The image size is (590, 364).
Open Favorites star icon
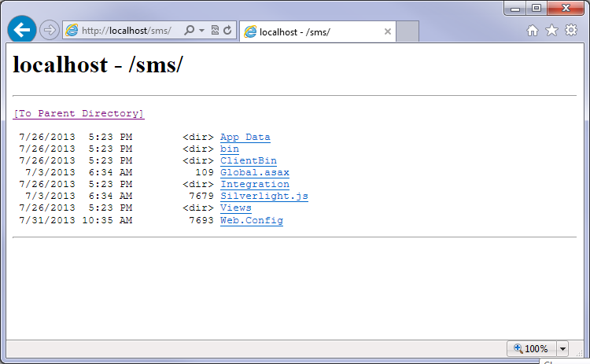551,31
